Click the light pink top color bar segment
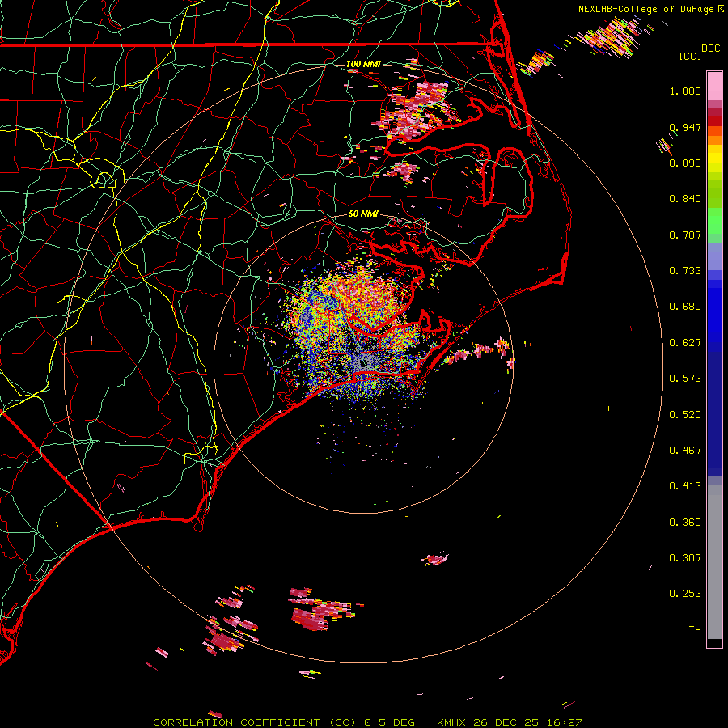This screenshot has height=728, width=728. coord(714,87)
